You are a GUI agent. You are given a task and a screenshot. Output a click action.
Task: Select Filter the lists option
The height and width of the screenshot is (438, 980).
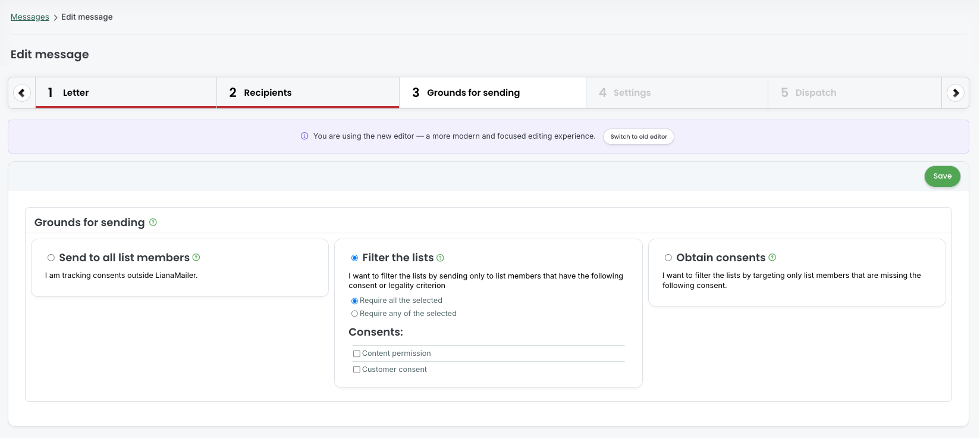pyautogui.click(x=355, y=258)
